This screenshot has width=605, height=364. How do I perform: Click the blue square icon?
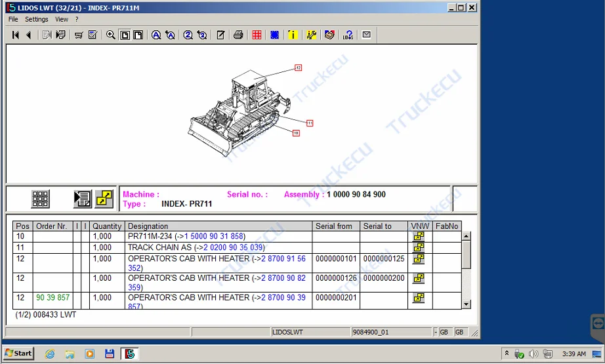[x=275, y=35]
